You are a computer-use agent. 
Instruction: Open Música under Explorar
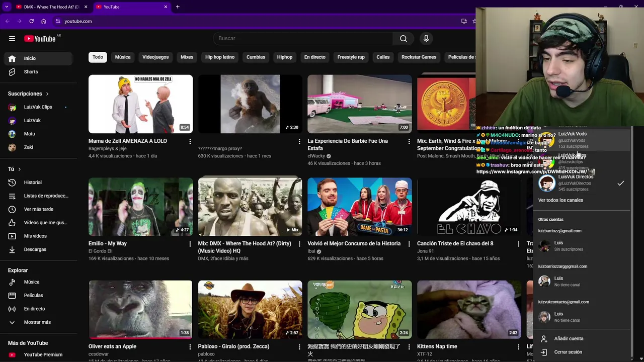tap(38, 282)
